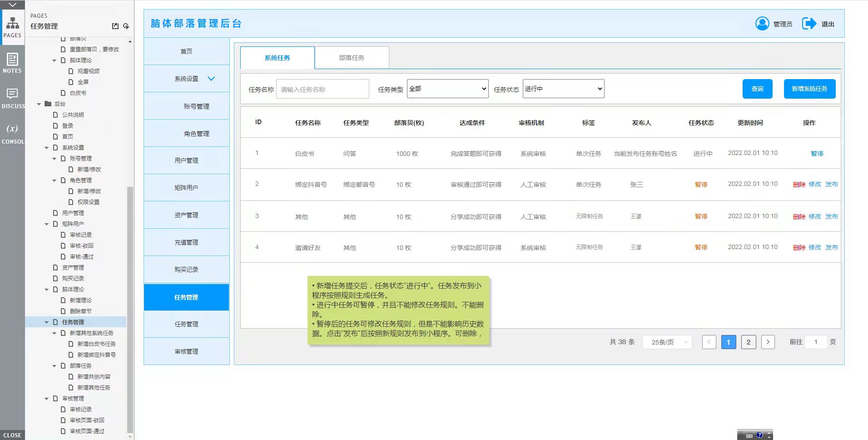This screenshot has width=868, height=440.
Task: Click 删除 for the 邀请好友 task
Action: pos(799,248)
